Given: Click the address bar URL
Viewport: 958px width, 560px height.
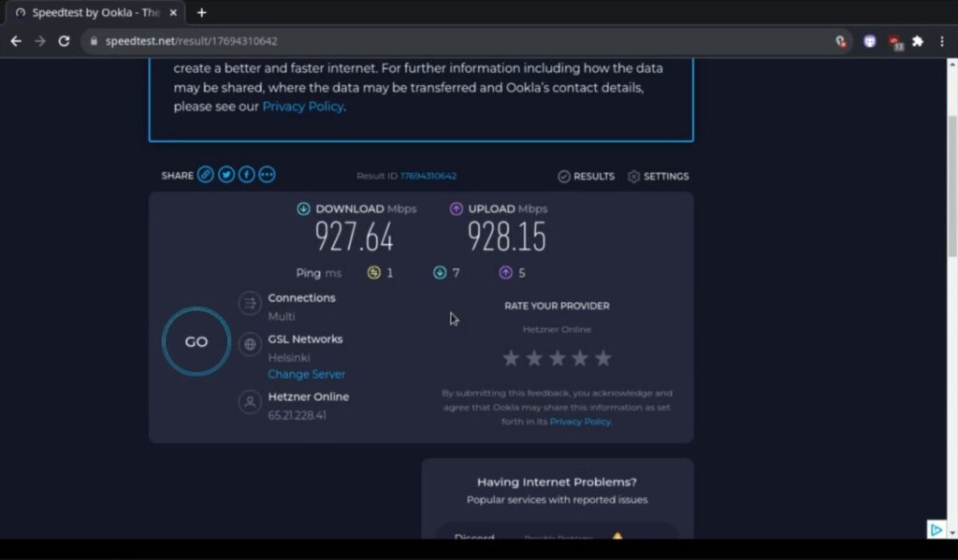Looking at the screenshot, I should [191, 41].
